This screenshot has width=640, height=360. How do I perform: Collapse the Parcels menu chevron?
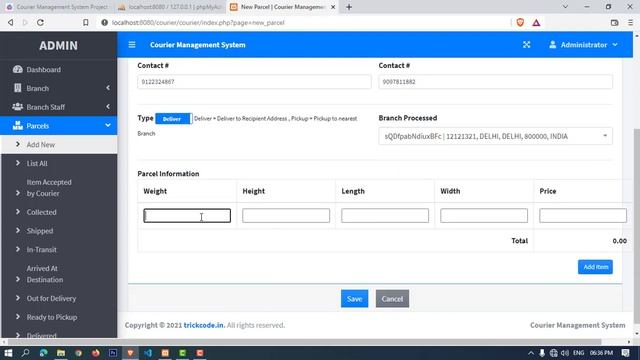tap(108, 125)
